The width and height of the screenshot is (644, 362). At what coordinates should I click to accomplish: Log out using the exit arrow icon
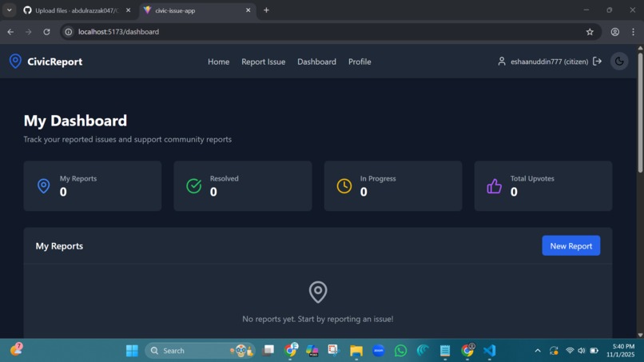(x=597, y=62)
